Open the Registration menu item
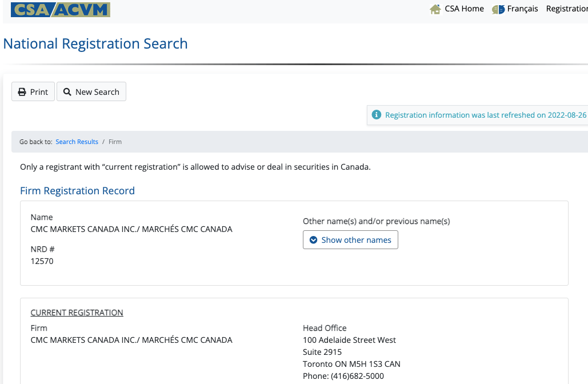The height and width of the screenshot is (384, 588). 567,9
